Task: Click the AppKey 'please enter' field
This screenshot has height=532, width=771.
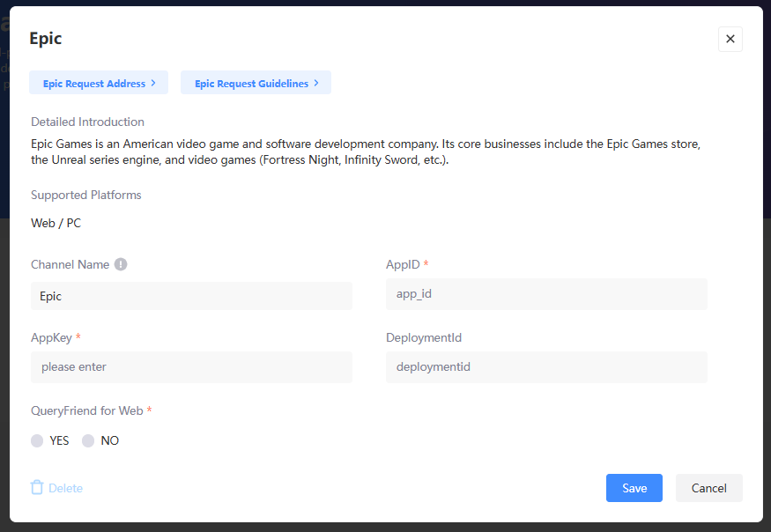Action: point(191,367)
